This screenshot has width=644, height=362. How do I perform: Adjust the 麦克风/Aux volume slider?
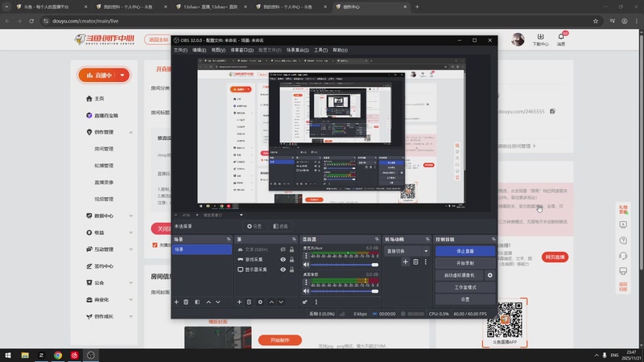345,265
